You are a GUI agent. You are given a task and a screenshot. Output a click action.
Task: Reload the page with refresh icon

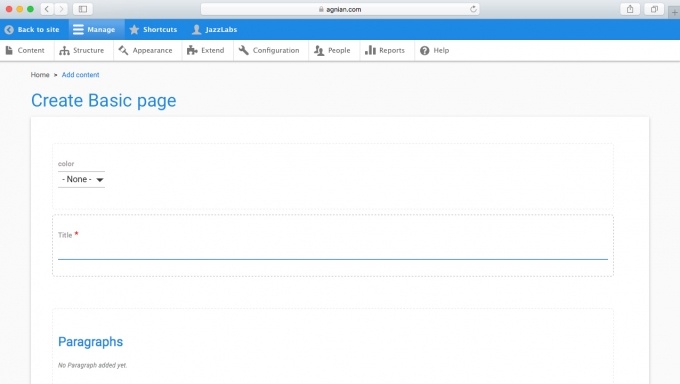(473, 9)
